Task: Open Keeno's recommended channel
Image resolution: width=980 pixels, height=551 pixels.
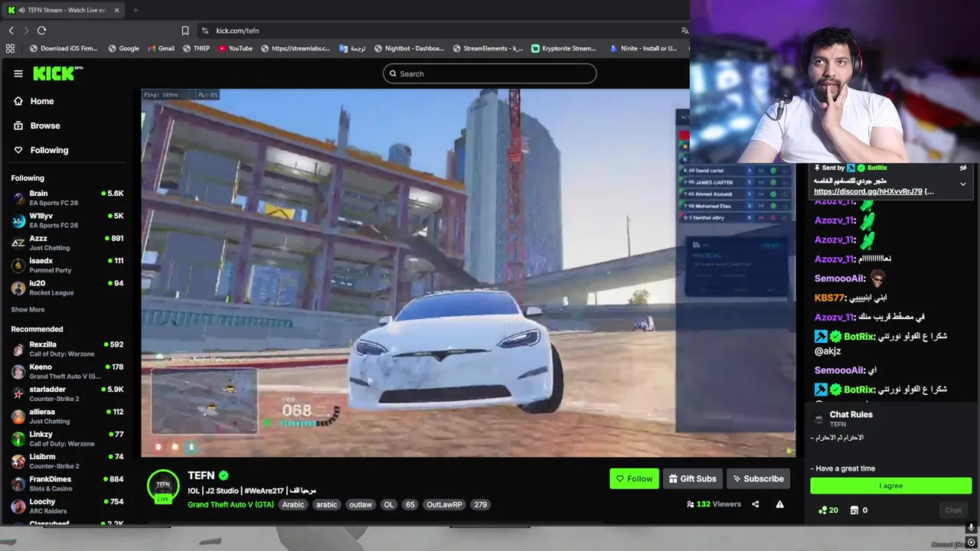Action: (x=67, y=371)
